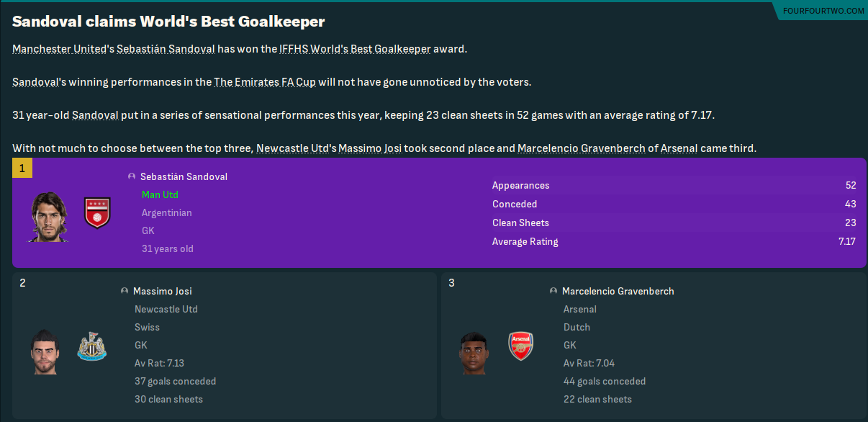Click the person icon beside Sebastián Sandoval

click(132, 176)
